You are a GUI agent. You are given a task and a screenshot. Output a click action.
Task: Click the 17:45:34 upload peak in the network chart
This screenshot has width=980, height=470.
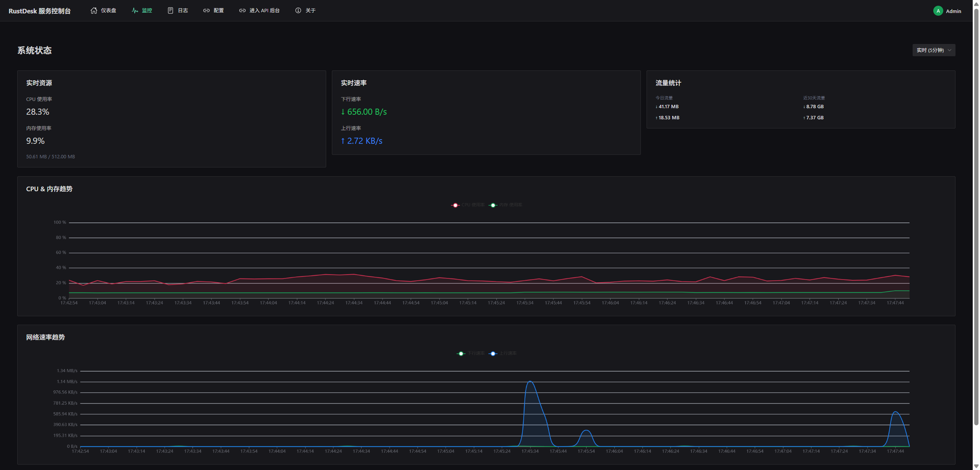coord(530,382)
